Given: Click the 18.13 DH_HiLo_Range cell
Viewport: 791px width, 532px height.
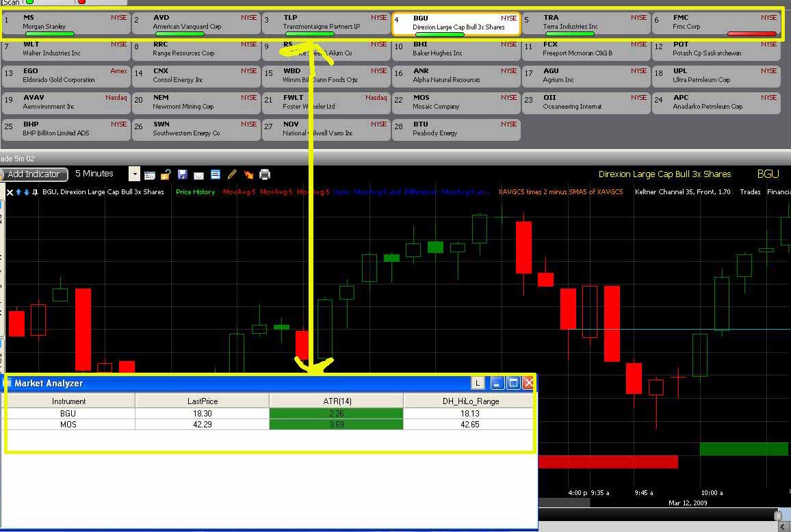Looking at the screenshot, I should tap(470, 414).
